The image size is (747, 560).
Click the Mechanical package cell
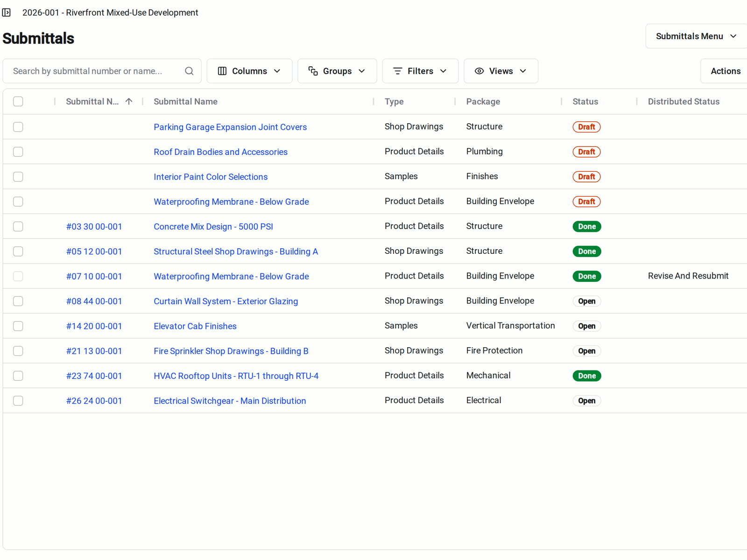coord(488,375)
